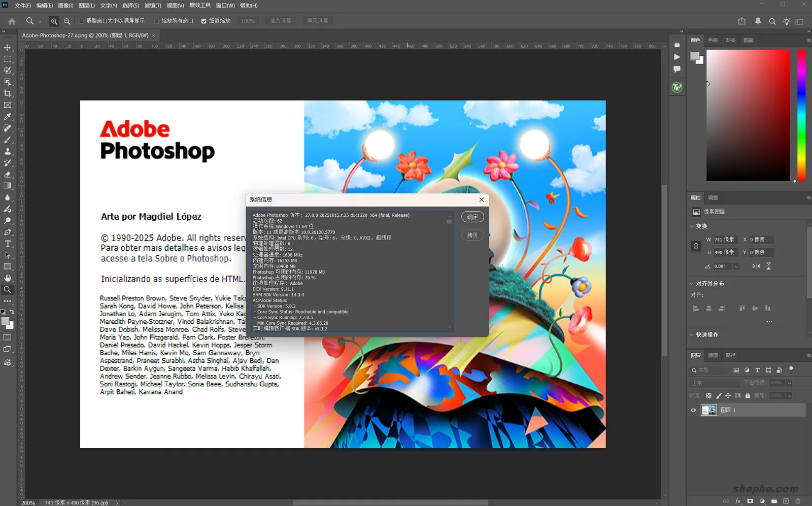The height and width of the screenshot is (506, 812).
Task: Click the 确定 button in the system info dialog
Action: [x=472, y=217]
